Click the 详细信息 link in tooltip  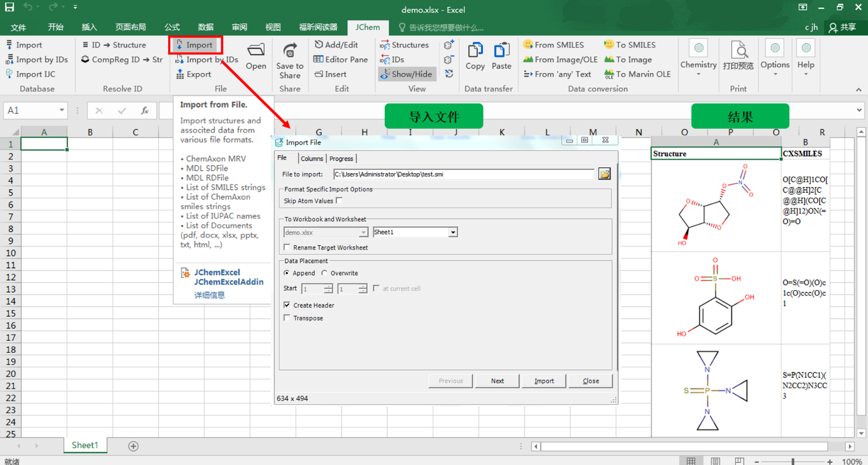pyautogui.click(x=209, y=295)
